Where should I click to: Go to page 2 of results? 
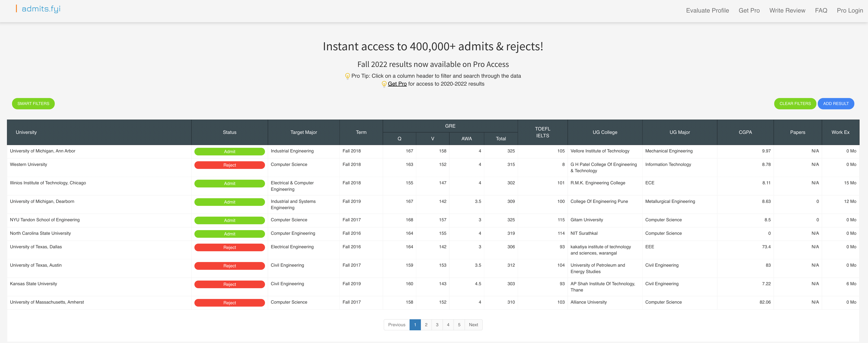pos(426,325)
